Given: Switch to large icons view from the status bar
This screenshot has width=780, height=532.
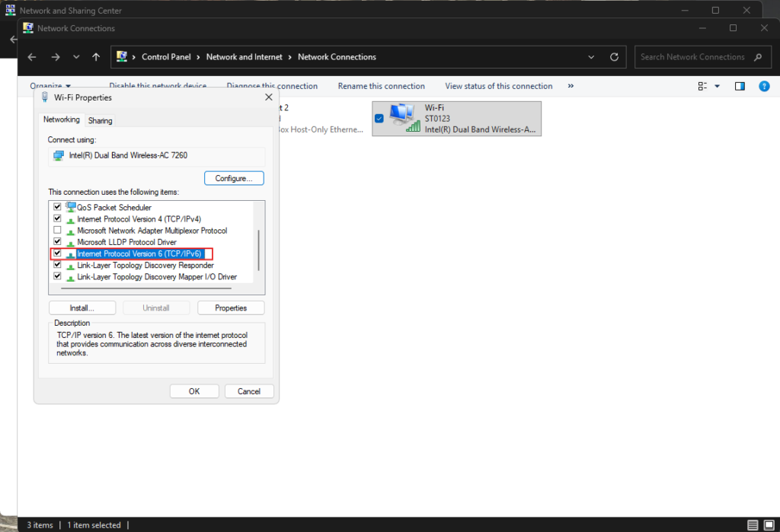Looking at the screenshot, I should click(768, 525).
